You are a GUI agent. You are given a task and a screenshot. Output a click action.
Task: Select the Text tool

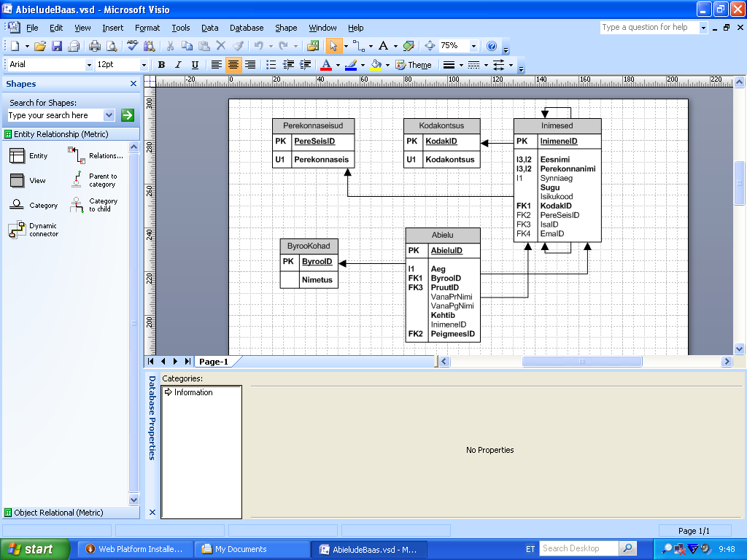point(383,46)
